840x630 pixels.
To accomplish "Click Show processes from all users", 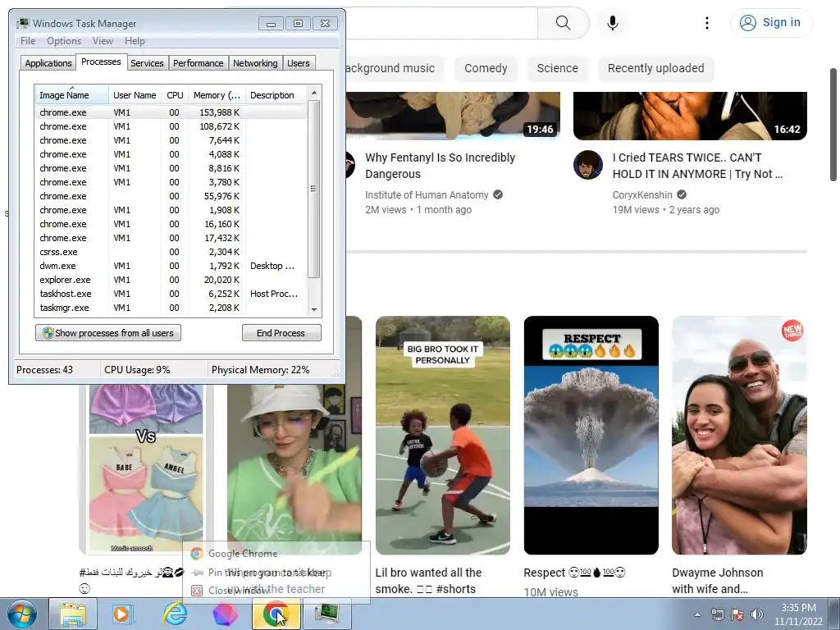I will (108, 333).
